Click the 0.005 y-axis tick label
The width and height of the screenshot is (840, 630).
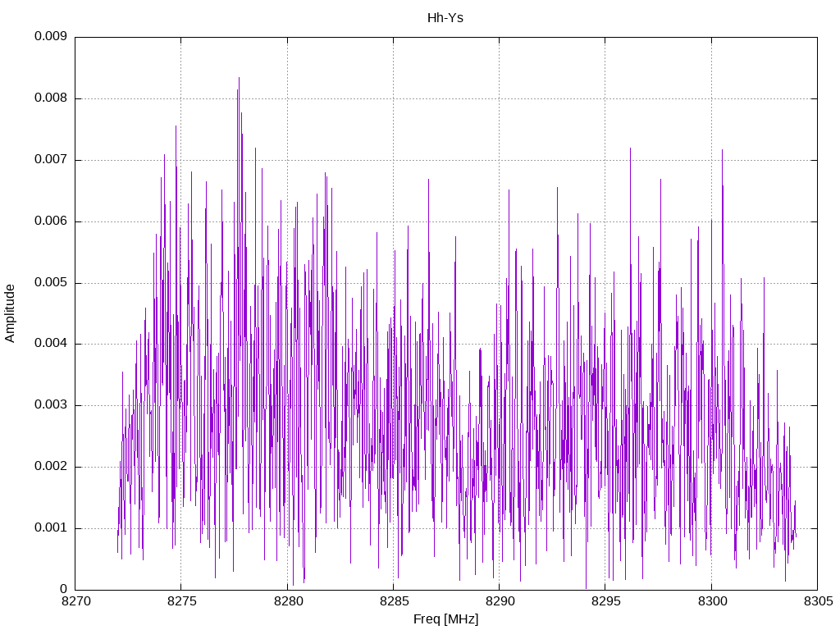[x=51, y=282]
